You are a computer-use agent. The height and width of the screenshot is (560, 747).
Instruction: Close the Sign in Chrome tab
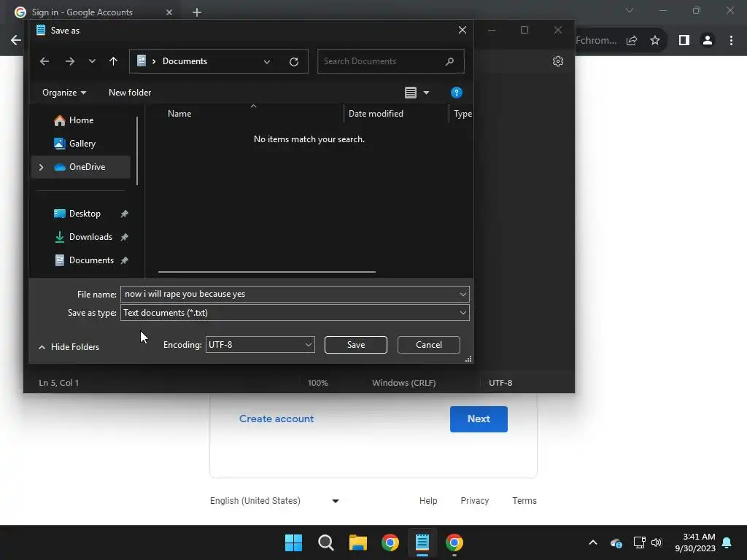169,12
